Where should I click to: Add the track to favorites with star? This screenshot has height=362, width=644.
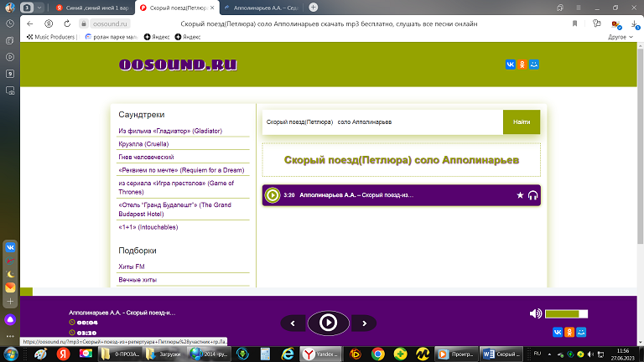(x=520, y=195)
